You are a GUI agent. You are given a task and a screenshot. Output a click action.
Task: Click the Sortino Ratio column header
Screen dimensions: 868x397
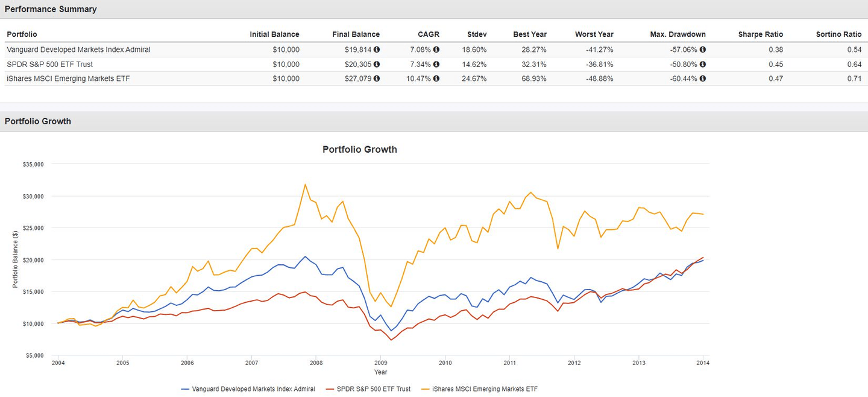click(x=838, y=34)
